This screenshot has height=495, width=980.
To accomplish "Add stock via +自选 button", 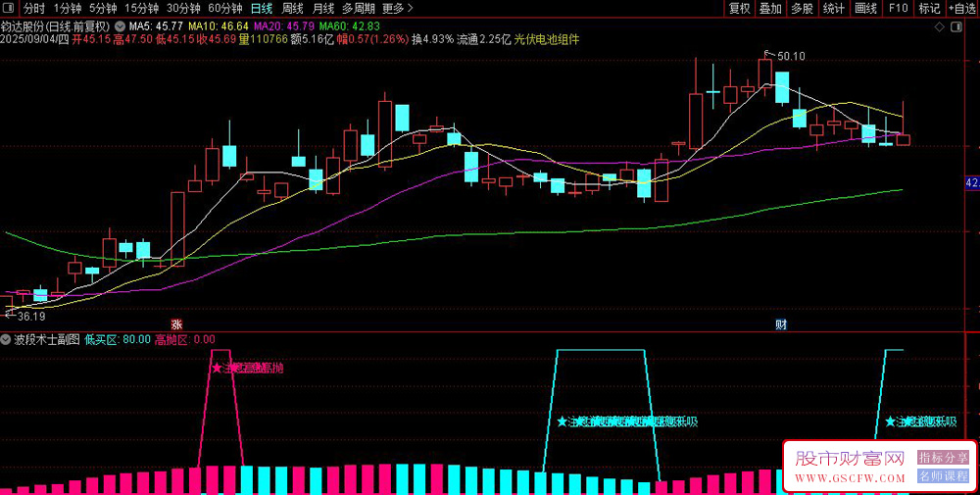I will pos(963,8).
